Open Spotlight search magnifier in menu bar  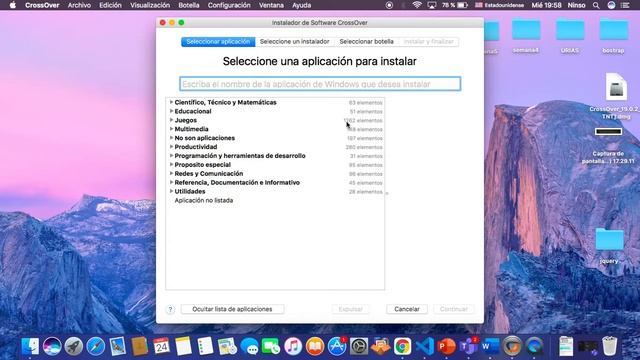(596, 5)
